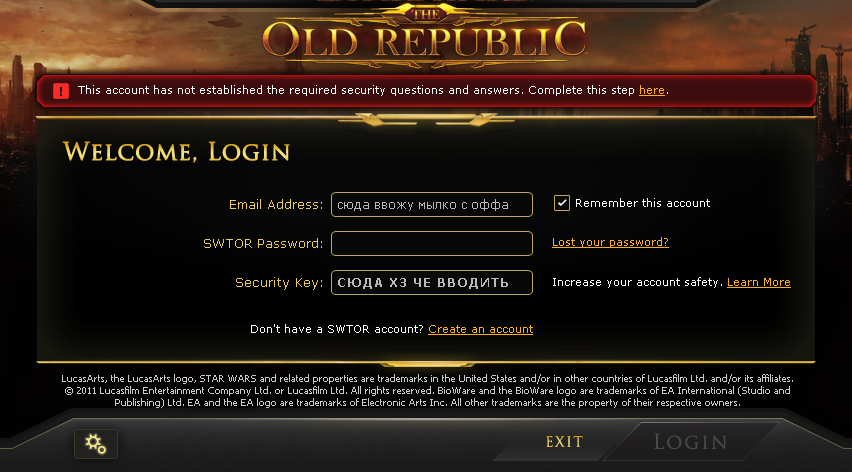This screenshot has width=852, height=472.
Task: Select the Security Key input box
Action: [432, 282]
